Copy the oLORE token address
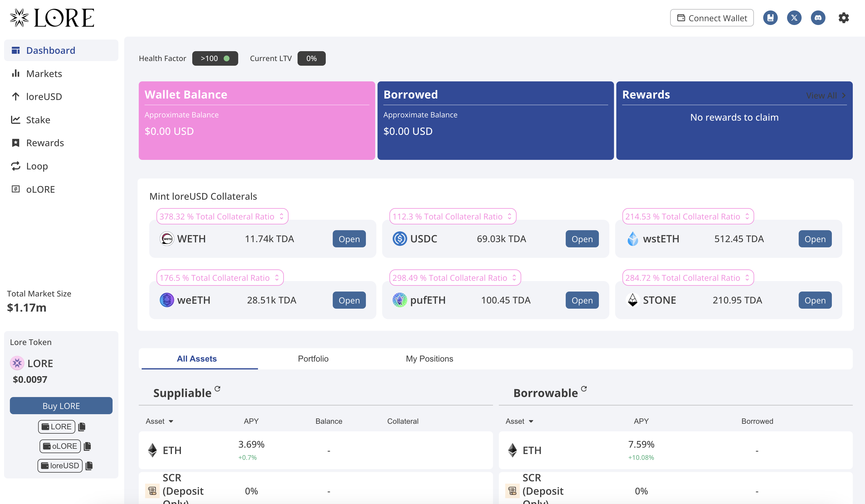This screenshot has height=504, width=865. pyautogui.click(x=87, y=446)
